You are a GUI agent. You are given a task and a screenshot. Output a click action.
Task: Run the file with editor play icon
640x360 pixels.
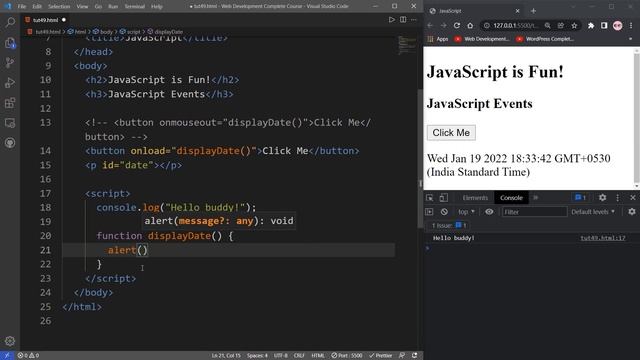coord(391,20)
